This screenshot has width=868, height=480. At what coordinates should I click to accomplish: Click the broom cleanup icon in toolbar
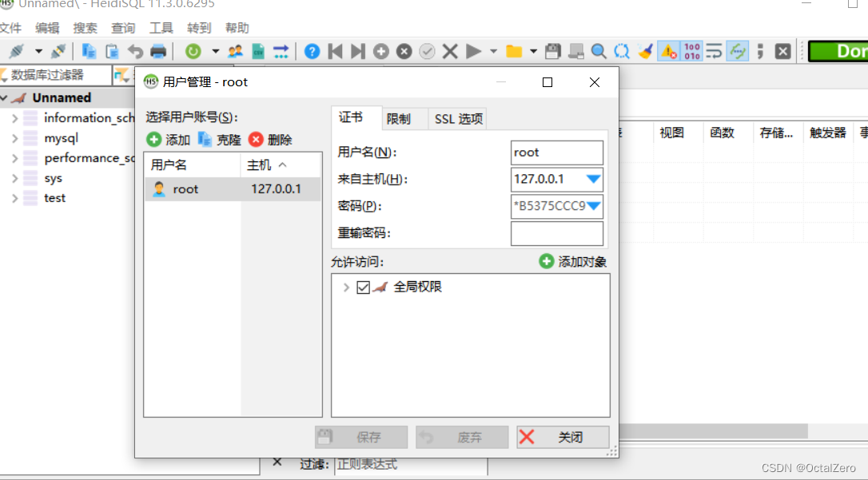(x=646, y=50)
